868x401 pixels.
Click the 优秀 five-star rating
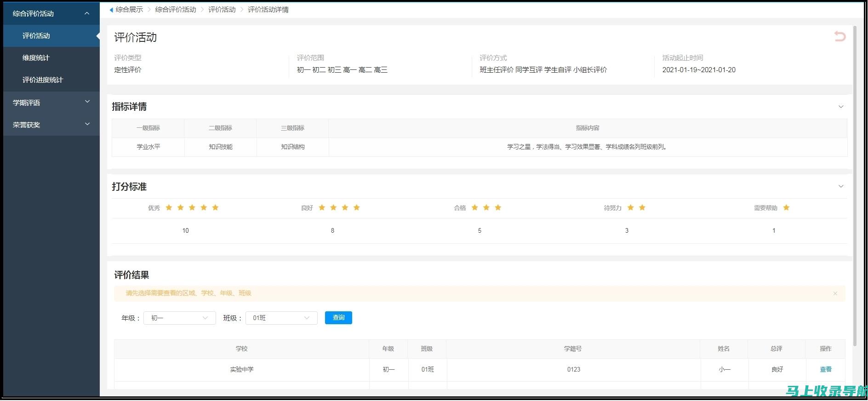point(192,208)
